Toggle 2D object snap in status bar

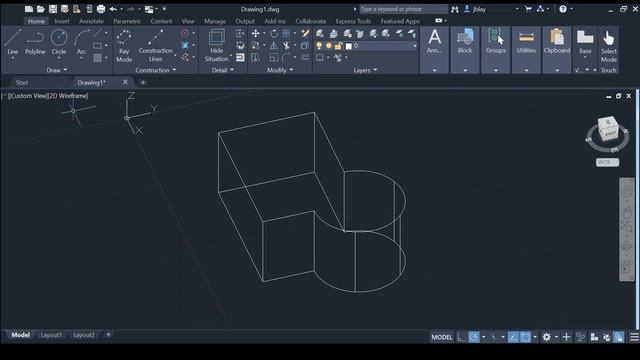coord(525,337)
